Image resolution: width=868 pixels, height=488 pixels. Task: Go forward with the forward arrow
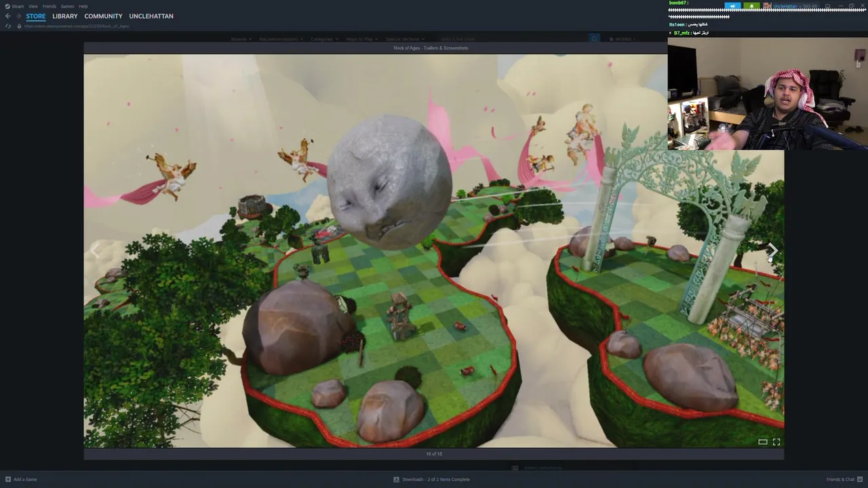[18, 16]
